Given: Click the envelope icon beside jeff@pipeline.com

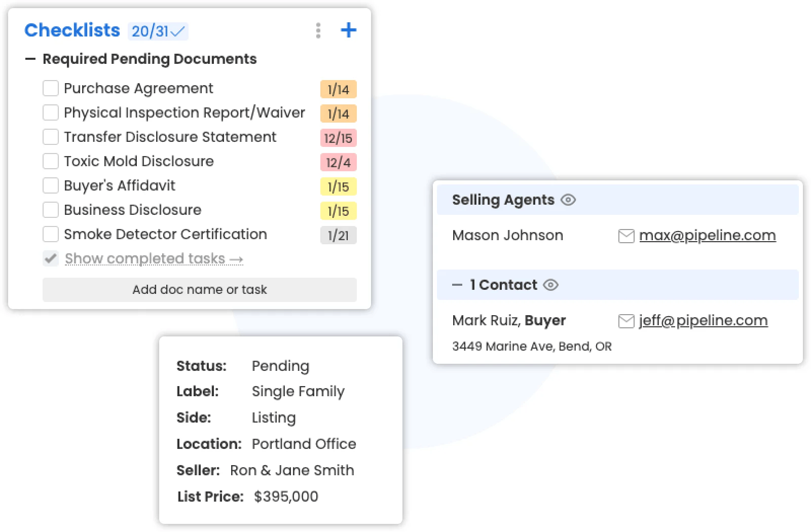Looking at the screenshot, I should 626,321.
